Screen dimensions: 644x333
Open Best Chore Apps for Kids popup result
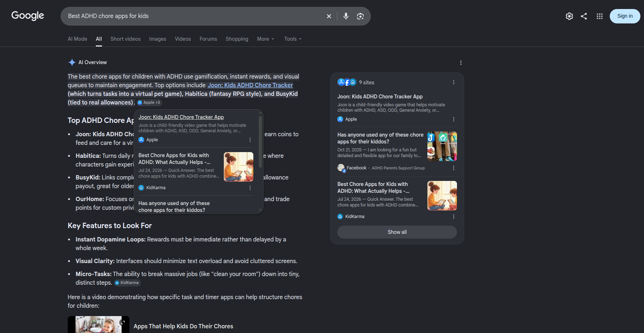tap(174, 159)
